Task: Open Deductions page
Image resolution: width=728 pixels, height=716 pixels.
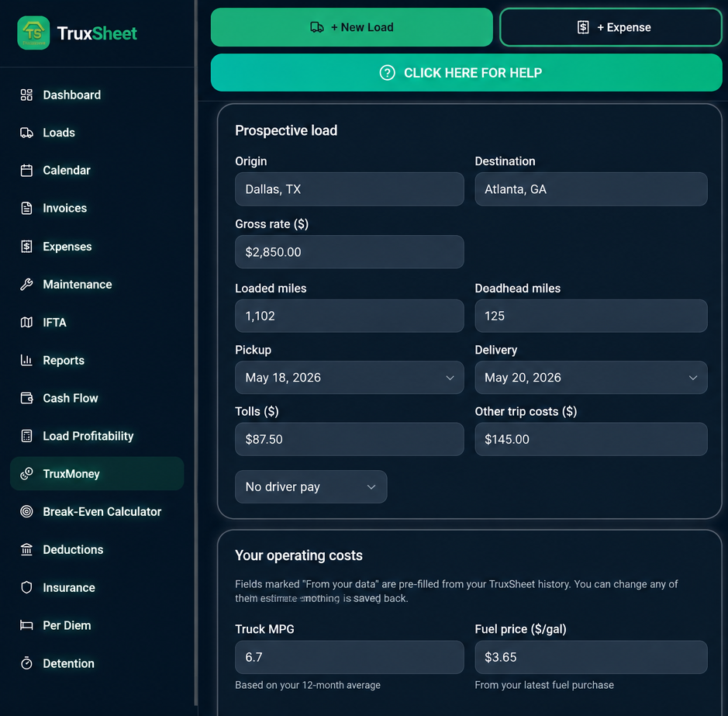Action: [x=97, y=550]
